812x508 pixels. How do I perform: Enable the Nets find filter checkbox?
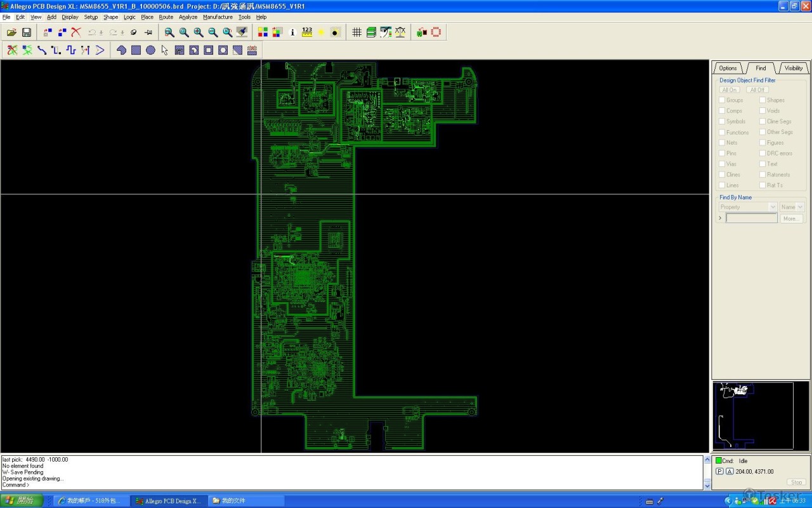(x=722, y=143)
